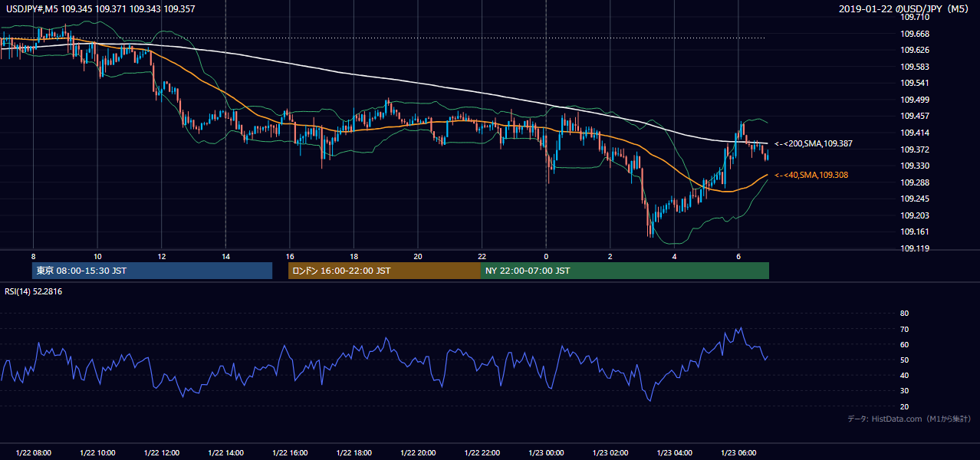Click hour label 14 under price chart
This screenshot has height=460, width=980.
pos(225,256)
